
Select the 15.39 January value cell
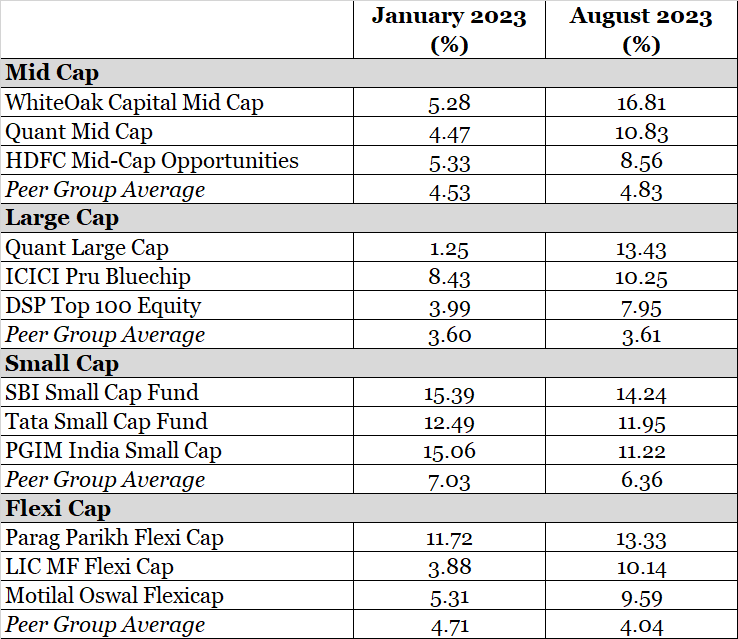tap(448, 392)
